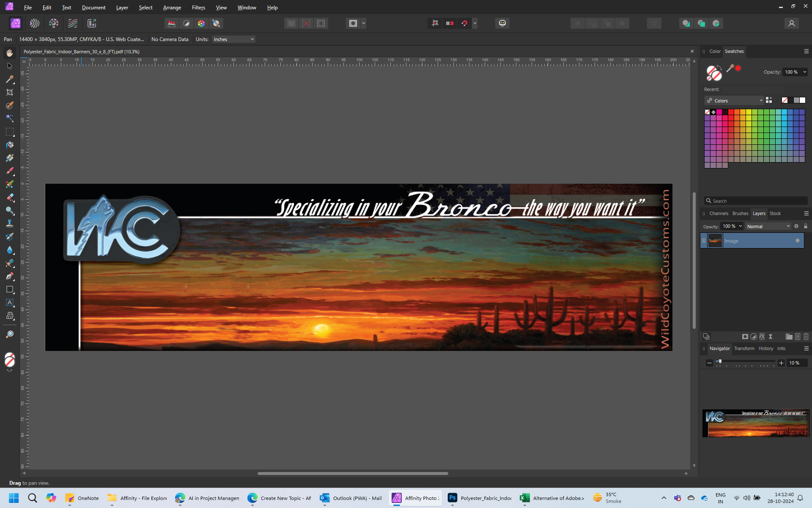Open the Snapping options dropdown arrow
812x508 pixels.
475,23
